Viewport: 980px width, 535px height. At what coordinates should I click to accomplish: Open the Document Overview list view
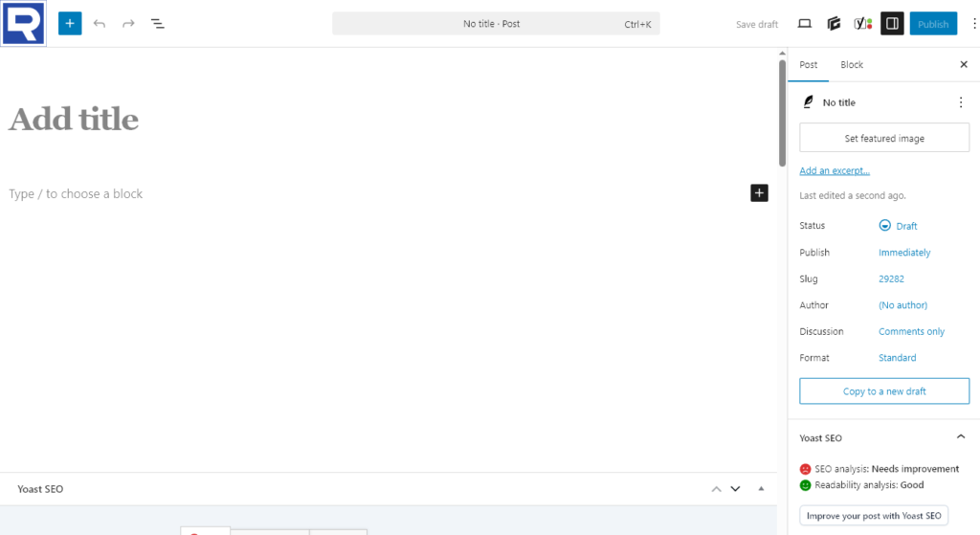coord(158,24)
